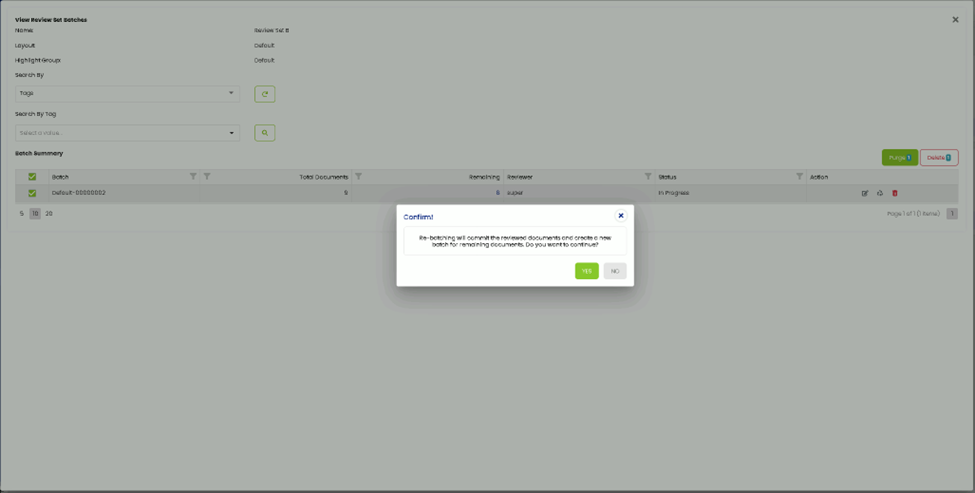The image size is (975, 493).
Task: Open the Reviewer column filter icon
Action: point(648,177)
